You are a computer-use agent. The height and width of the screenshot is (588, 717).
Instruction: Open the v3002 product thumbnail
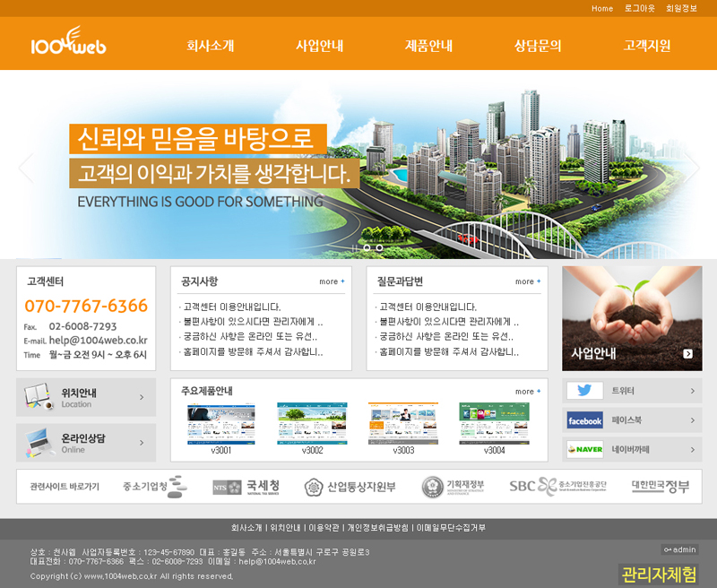pyautogui.click(x=312, y=424)
